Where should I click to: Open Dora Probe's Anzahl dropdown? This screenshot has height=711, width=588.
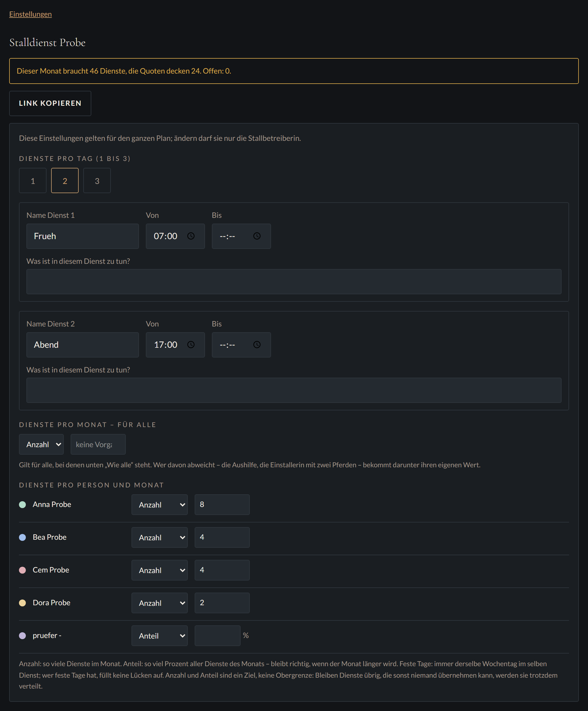[x=160, y=603]
